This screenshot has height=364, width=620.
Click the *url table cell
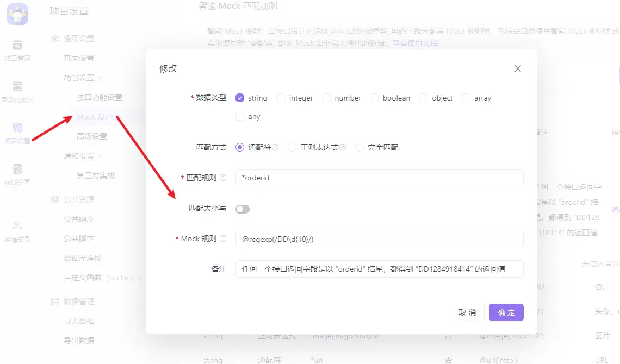coord(317,360)
